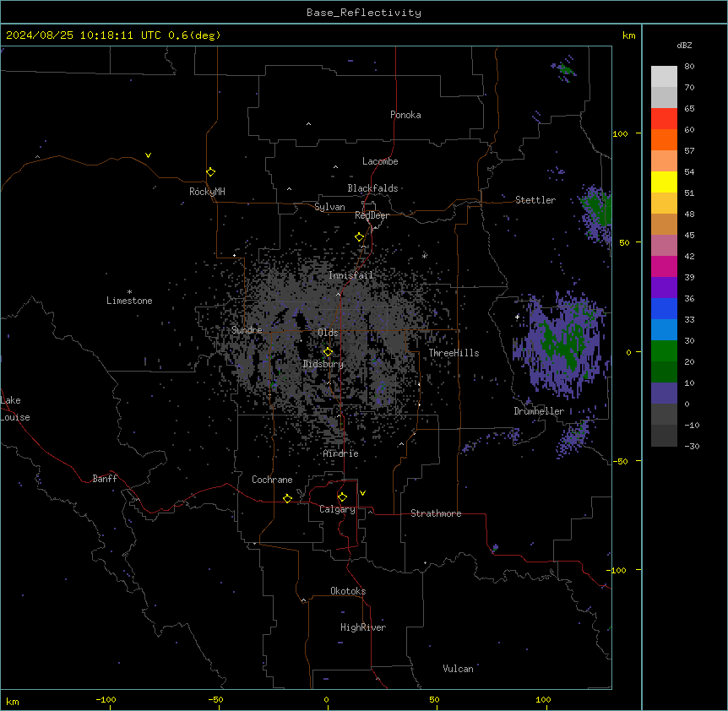Click the asterisk marker east of Innisfail
Image resolution: width=728 pixels, height=711 pixels.
[424, 256]
